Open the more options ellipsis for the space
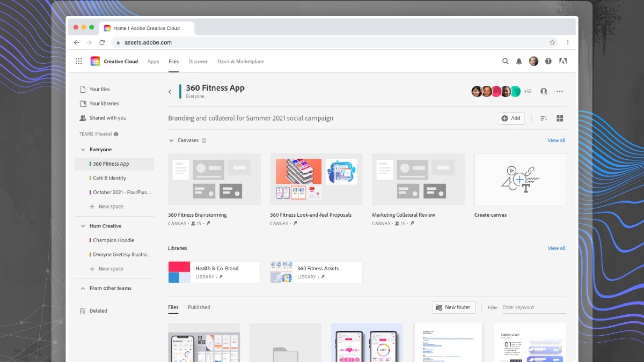644x362 pixels. pos(560,91)
